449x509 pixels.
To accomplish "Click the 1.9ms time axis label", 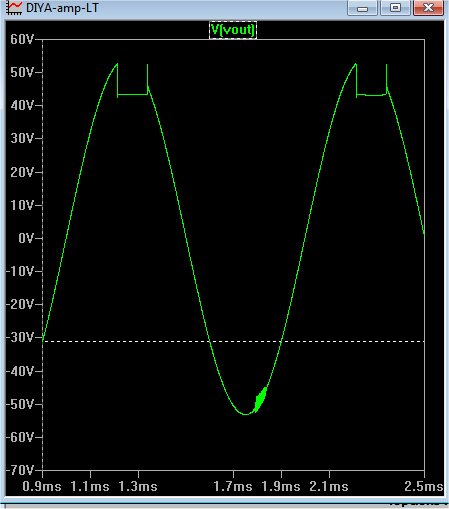I will pos(281,486).
